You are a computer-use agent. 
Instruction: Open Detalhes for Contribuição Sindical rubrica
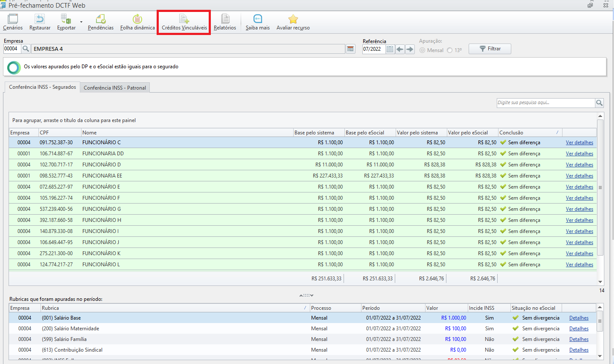pyautogui.click(x=579, y=350)
